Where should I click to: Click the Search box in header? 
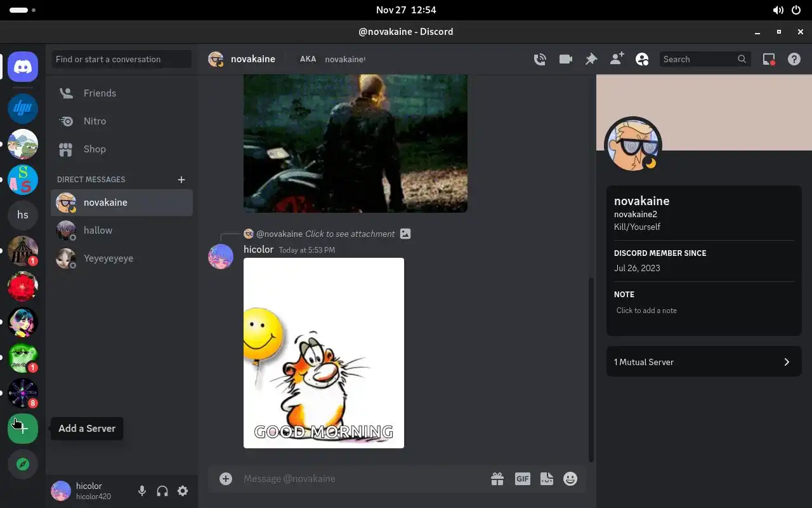(x=705, y=59)
